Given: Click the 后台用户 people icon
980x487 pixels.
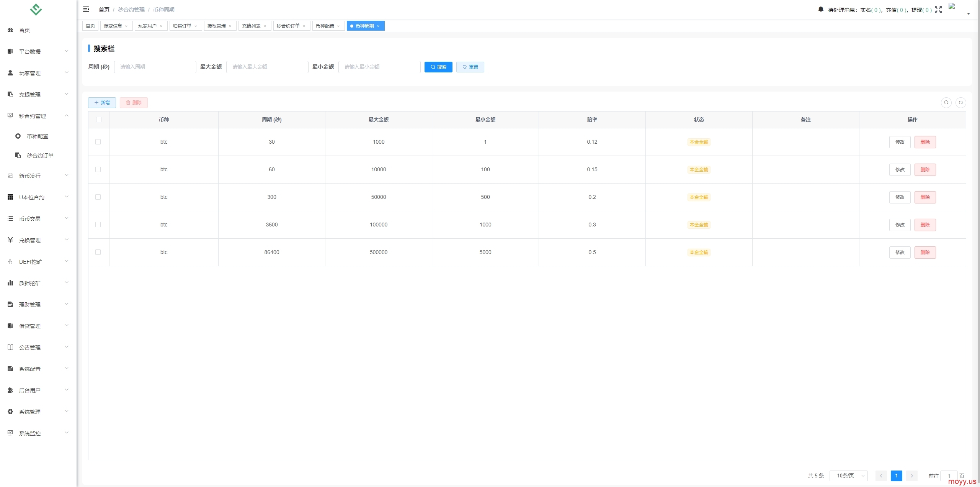Looking at the screenshot, I should (10, 390).
